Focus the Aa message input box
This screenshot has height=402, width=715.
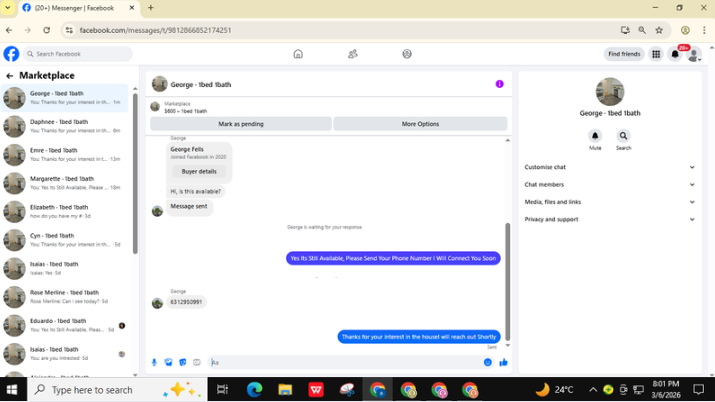tap(344, 362)
